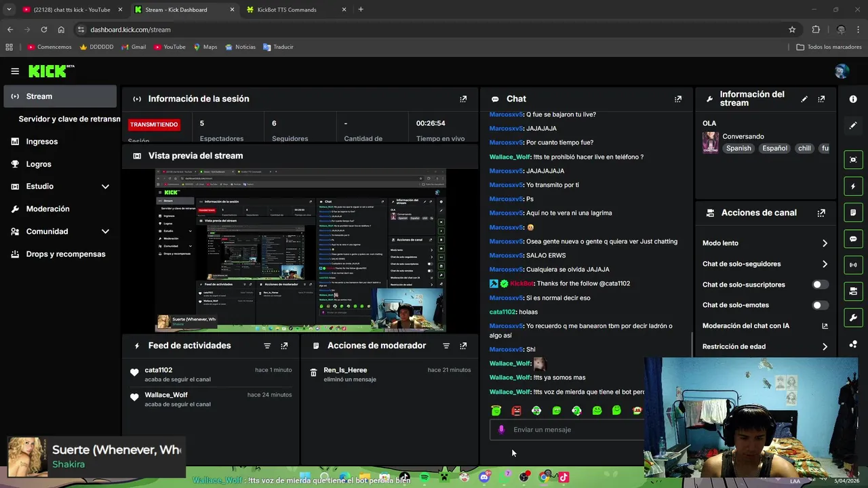Click the microphone icon in the chat input

502,430
